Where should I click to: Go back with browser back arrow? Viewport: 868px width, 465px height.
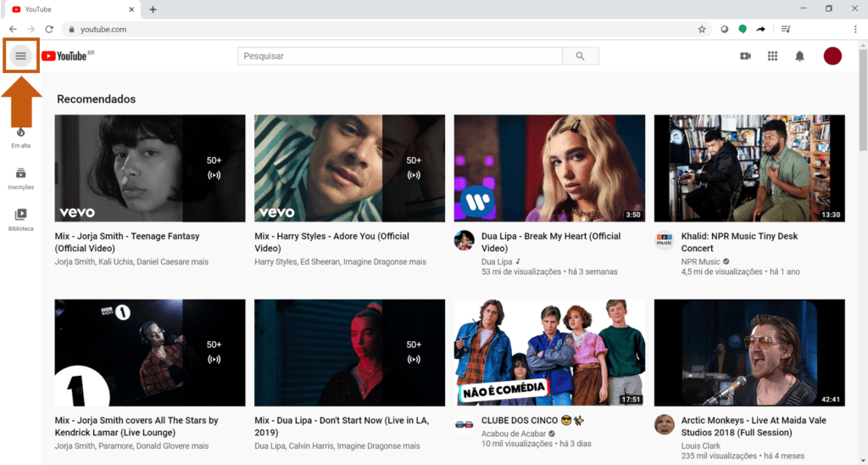[13, 30]
